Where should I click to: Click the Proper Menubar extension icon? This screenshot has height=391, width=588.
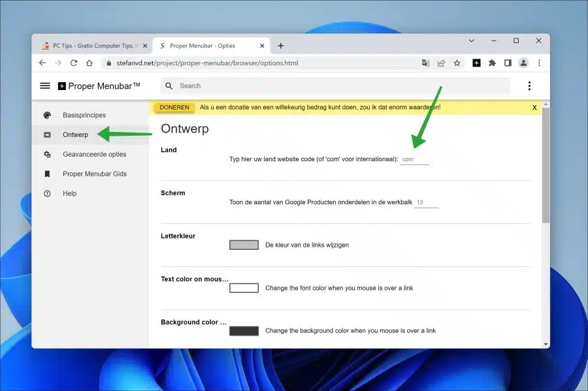[477, 63]
